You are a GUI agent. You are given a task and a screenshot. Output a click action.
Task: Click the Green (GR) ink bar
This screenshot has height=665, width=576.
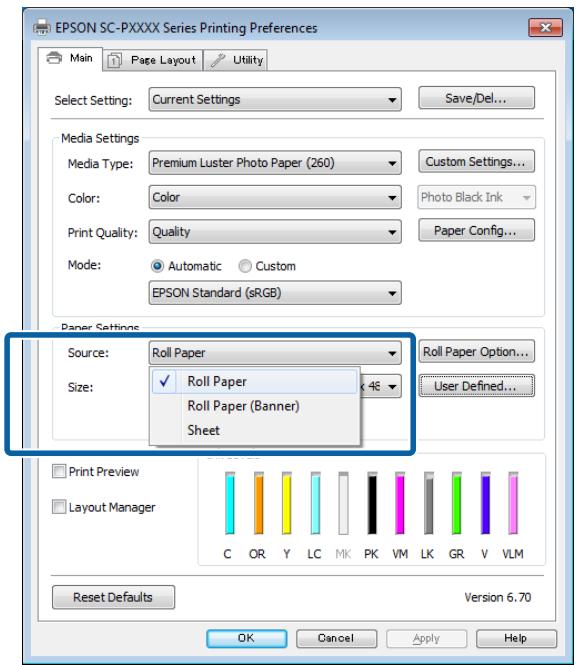pos(456,503)
